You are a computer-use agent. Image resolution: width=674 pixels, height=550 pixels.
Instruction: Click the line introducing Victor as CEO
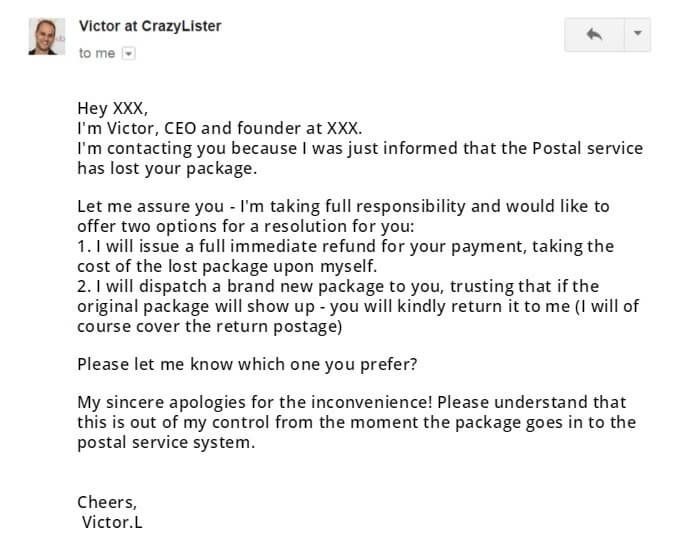coord(220,128)
